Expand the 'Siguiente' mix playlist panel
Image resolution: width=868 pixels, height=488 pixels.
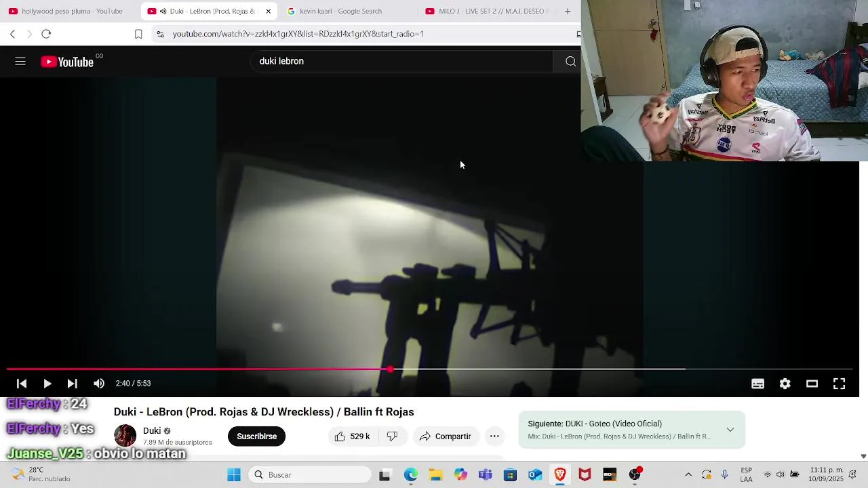click(x=730, y=430)
